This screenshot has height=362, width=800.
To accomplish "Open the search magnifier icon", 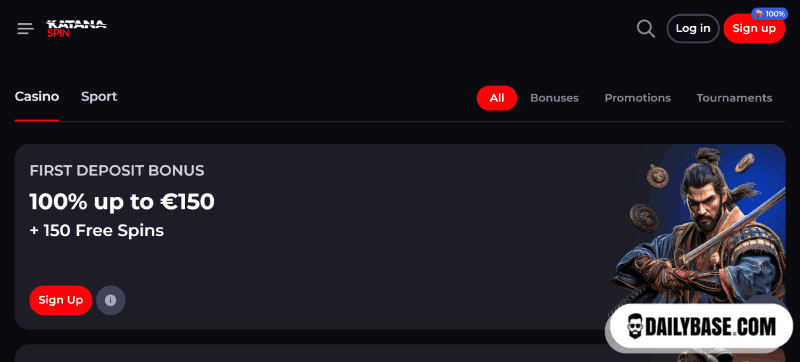I will (x=646, y=29).
